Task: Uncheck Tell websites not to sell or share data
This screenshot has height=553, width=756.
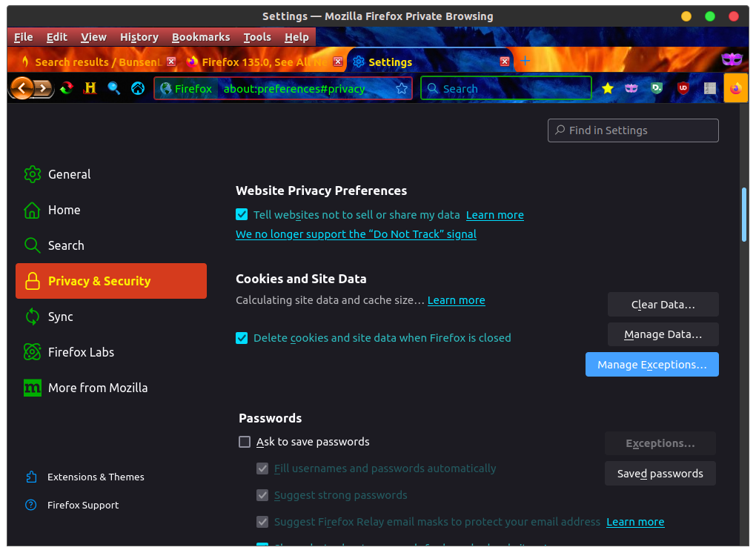Action: pyautogui.click(x=242, y=214)
